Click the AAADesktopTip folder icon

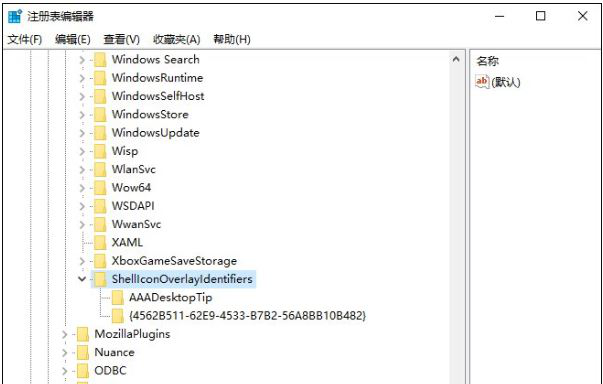tap(118, 298)
